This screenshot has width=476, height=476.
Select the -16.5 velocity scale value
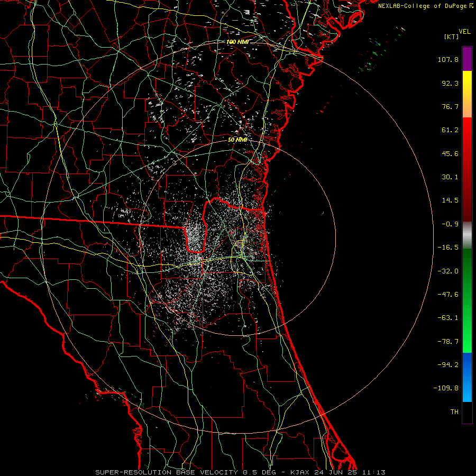click(448, 248)
